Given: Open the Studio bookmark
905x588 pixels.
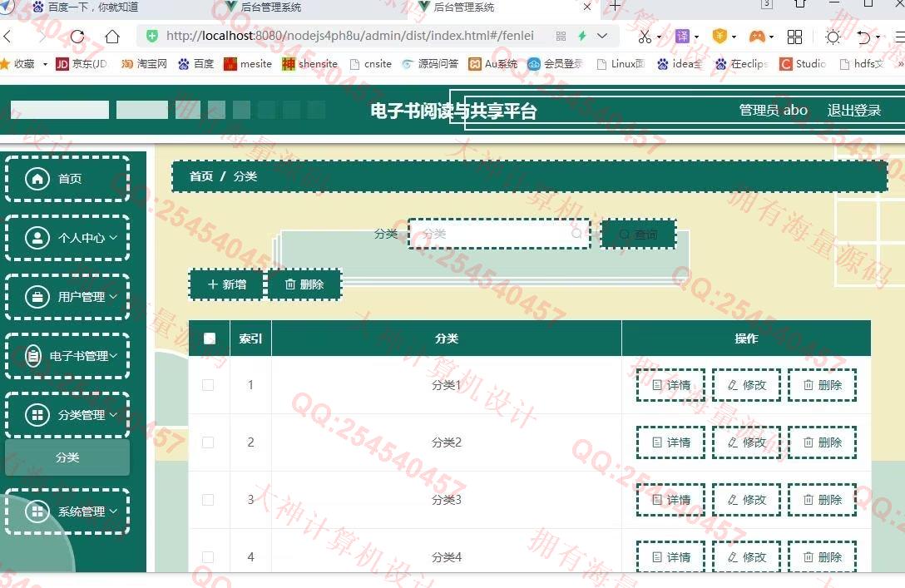Looking at the screenshot, I should tap(803, 63).
